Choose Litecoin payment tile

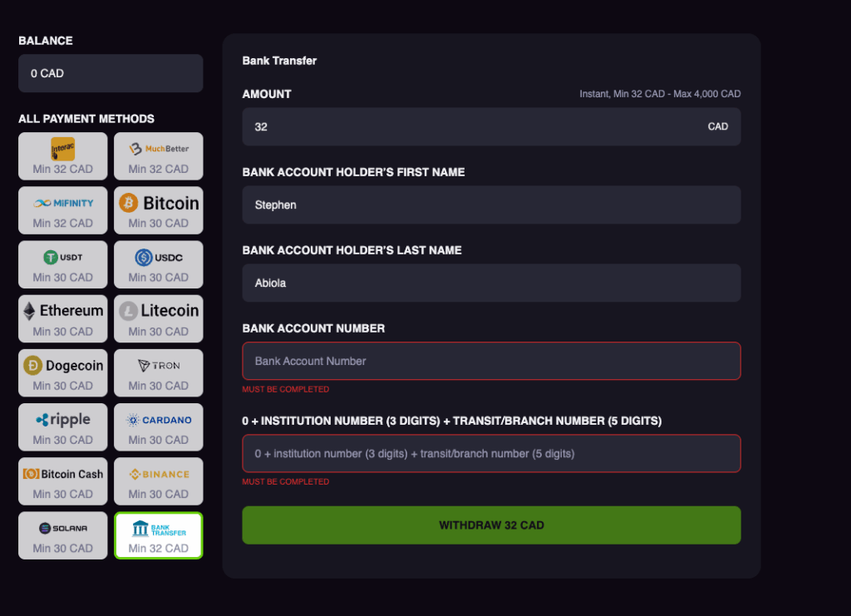pyautogui.click(x=159, y=318)
